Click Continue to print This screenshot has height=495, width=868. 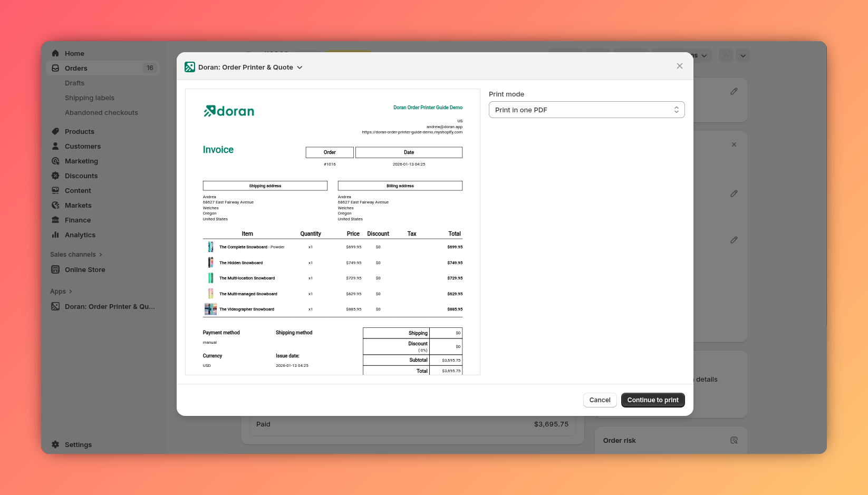tap(653, 400)
